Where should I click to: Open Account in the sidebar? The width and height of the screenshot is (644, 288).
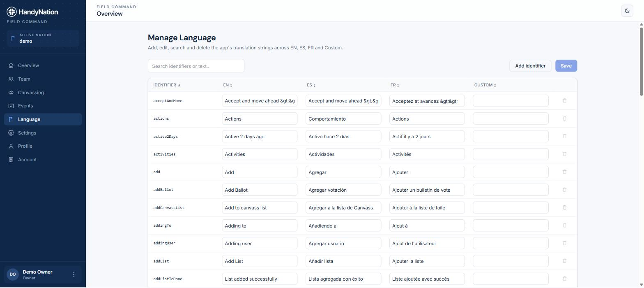(x=43, y=160)
